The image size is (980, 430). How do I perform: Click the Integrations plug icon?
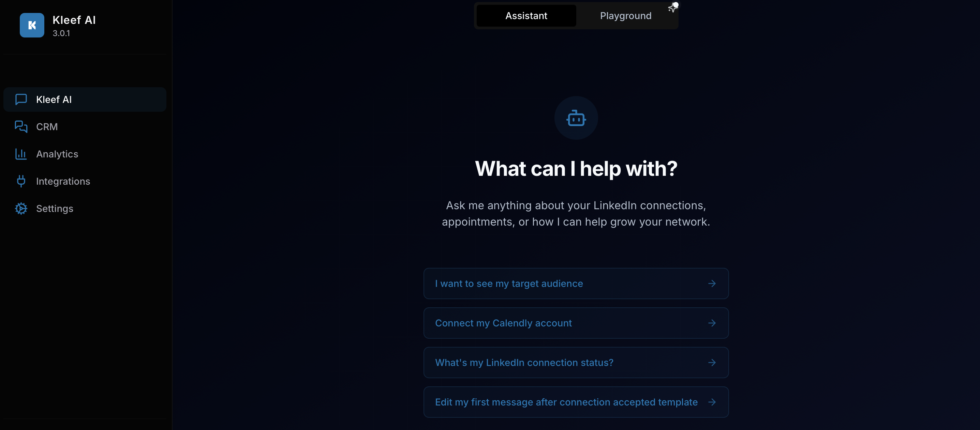point(21,181)
